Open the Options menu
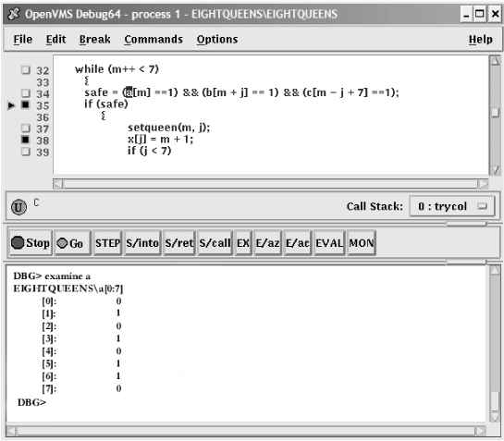This screenshot has height=441, width=504. (x=217, y=39)
